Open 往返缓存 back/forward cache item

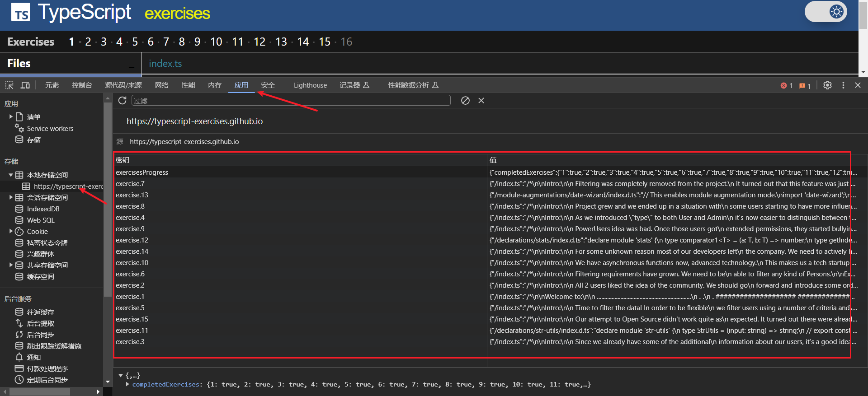tap(40, 312)
